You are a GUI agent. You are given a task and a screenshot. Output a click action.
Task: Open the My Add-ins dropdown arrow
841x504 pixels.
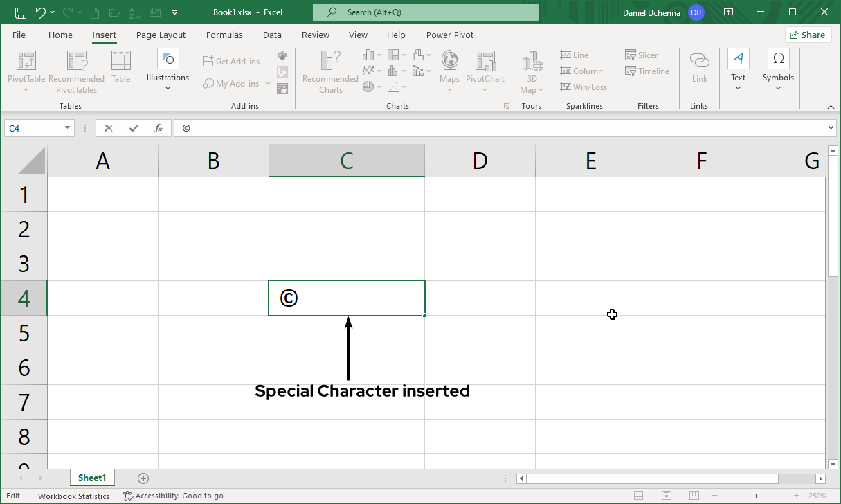click(x=268, y=83)
